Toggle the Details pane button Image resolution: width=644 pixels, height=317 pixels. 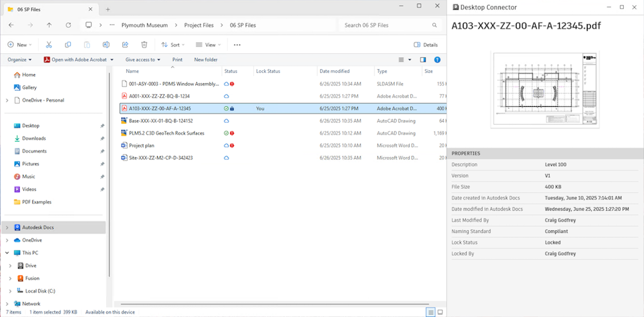(426, 45)
